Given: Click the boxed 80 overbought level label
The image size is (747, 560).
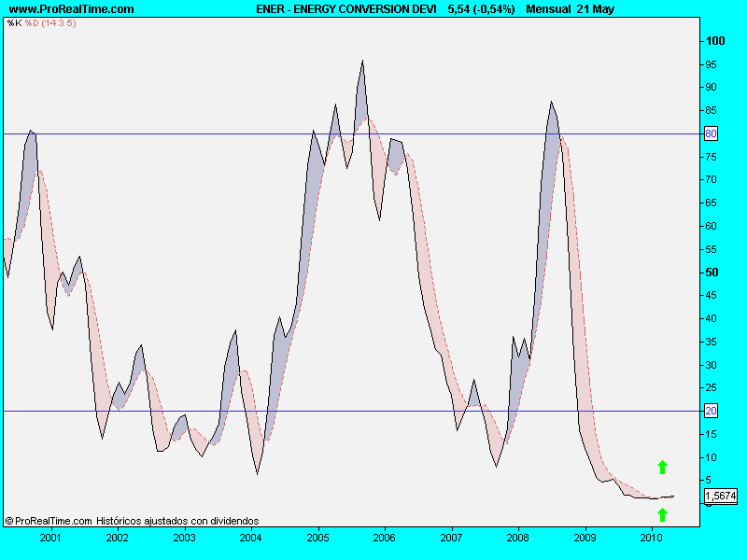Looking at the screenshot, I should coord(711,133).
